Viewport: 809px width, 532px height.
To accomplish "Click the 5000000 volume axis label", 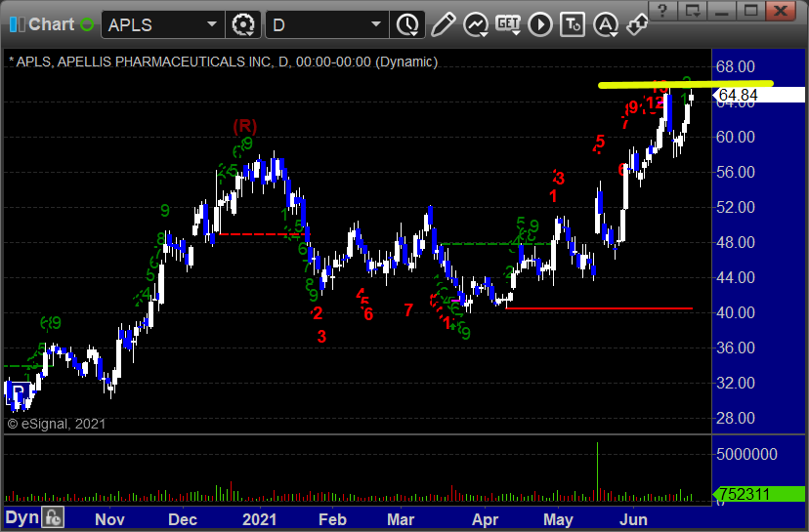I will tap(746, 454).
